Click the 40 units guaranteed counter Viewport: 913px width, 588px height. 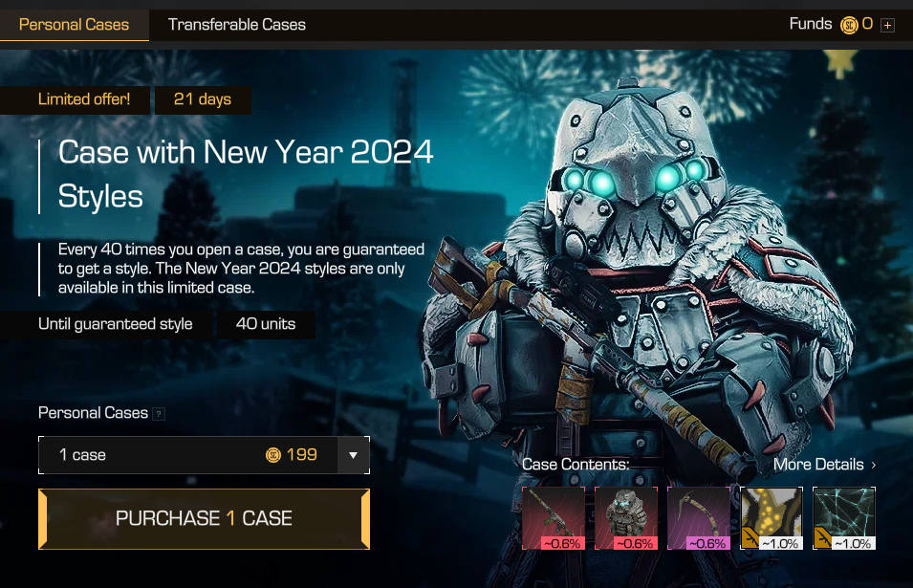[x=266, y=324]
